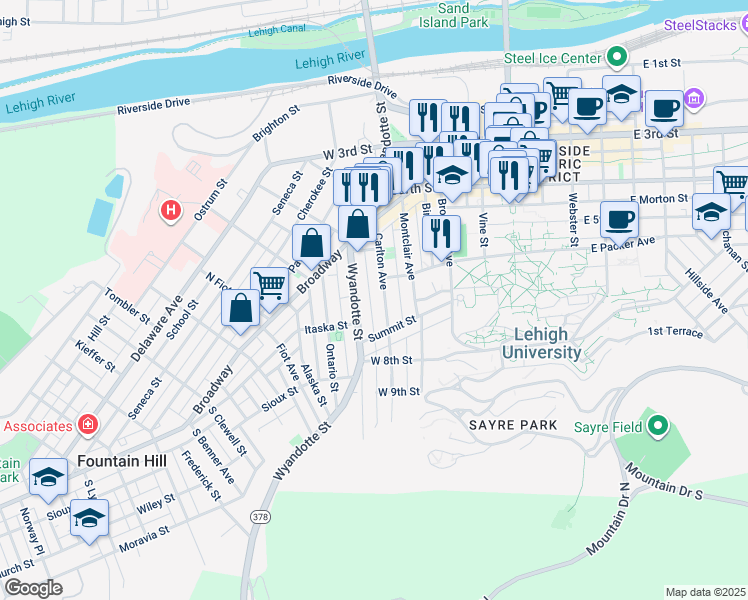This screenshot has height=600, width=748.
Task: Select the Sand Island Park label
Action: (453, 15)
